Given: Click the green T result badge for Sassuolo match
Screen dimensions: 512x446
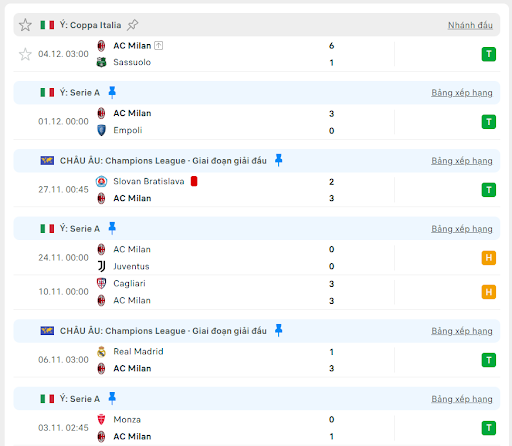Looking at the screenshot, I should click(x=489, y=54).
